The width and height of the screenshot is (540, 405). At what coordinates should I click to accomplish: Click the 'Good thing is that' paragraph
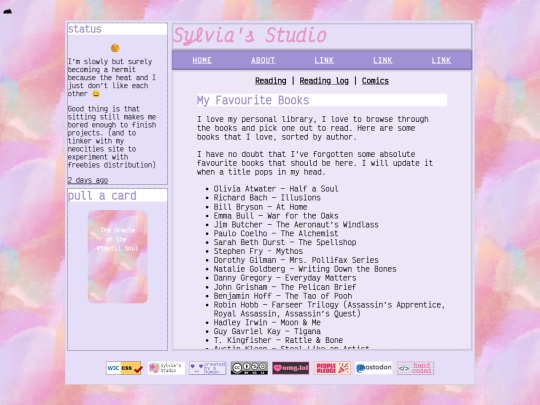pyautogui.click(x=112, y=137)
